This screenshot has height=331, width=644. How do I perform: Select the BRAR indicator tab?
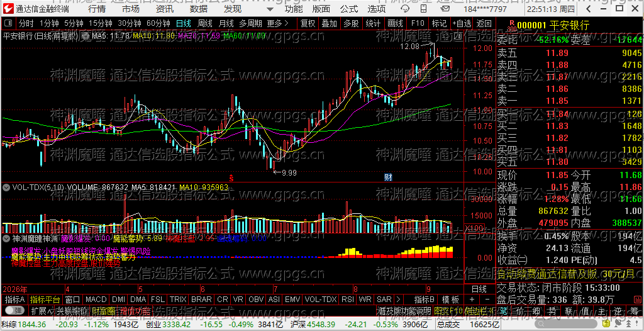click(x=202, y=299)
